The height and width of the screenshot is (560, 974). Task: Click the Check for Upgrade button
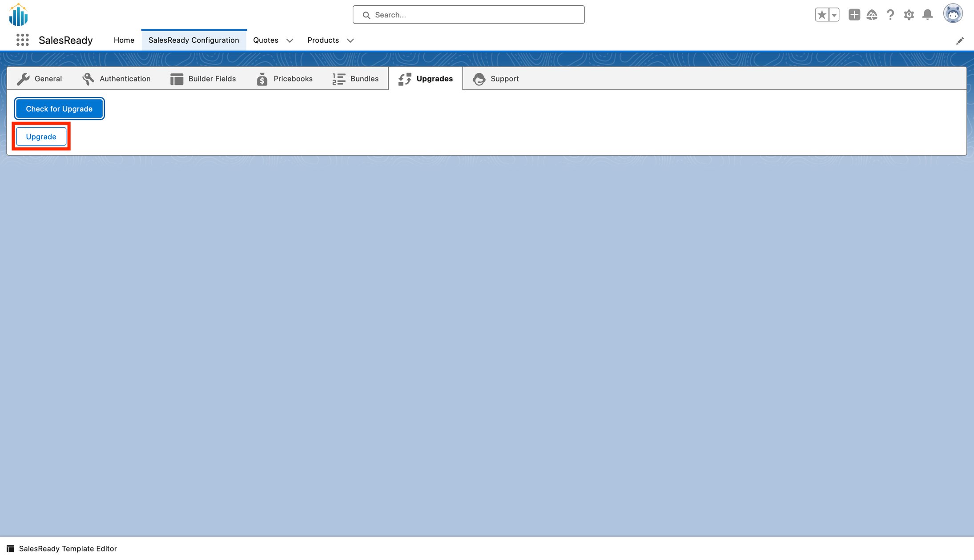tap(59, 109)
